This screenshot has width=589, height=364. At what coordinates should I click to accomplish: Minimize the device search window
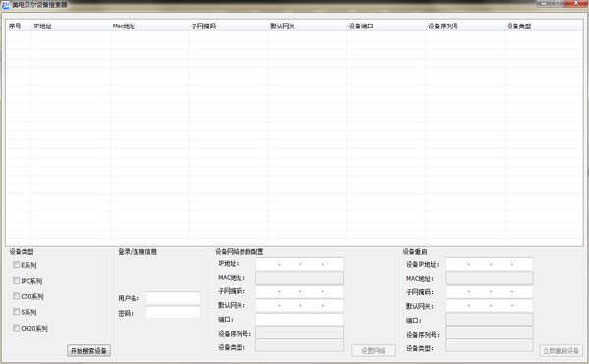(x=543, y=3)
